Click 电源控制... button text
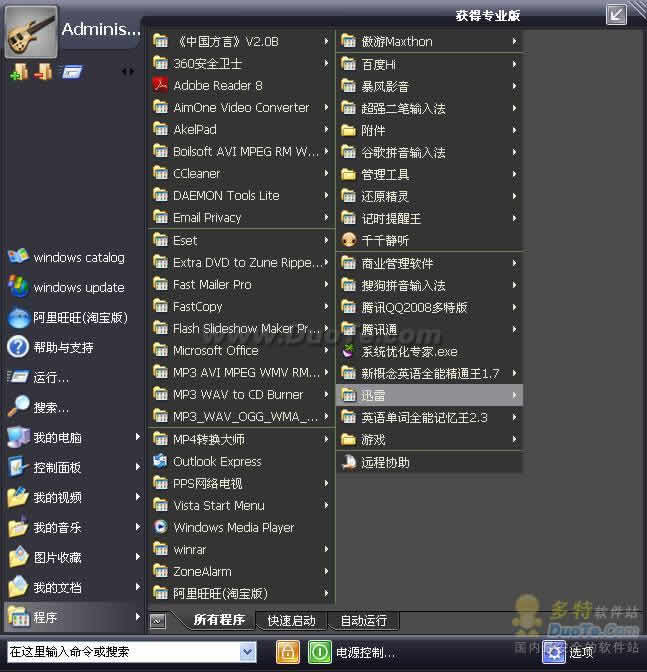647x672 pixels. (x=365, y=652)
